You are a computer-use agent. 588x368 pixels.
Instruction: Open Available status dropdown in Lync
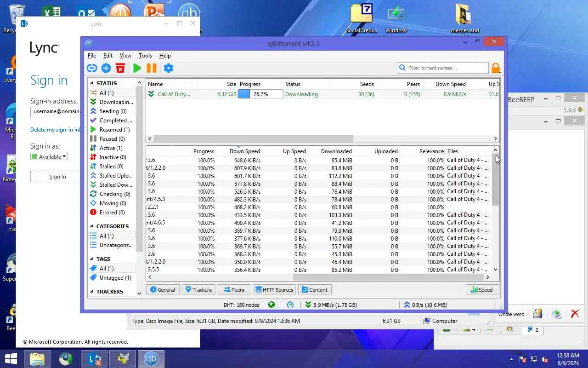click(49, 157)
